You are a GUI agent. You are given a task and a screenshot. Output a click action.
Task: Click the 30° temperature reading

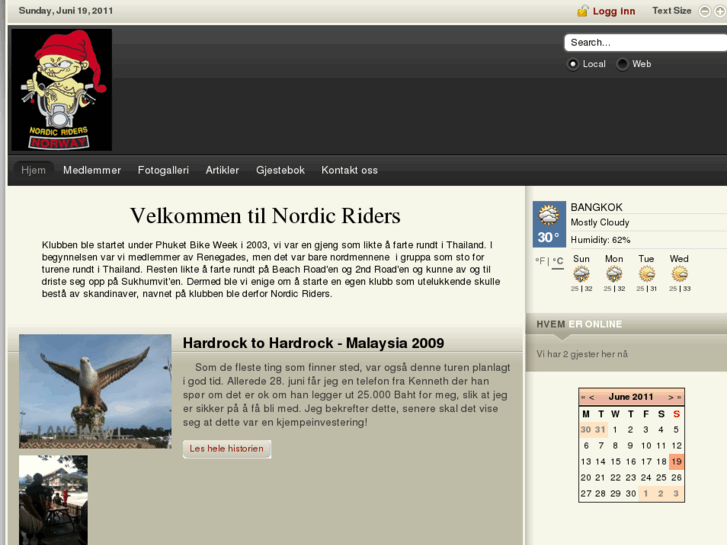tap(548, 237)
